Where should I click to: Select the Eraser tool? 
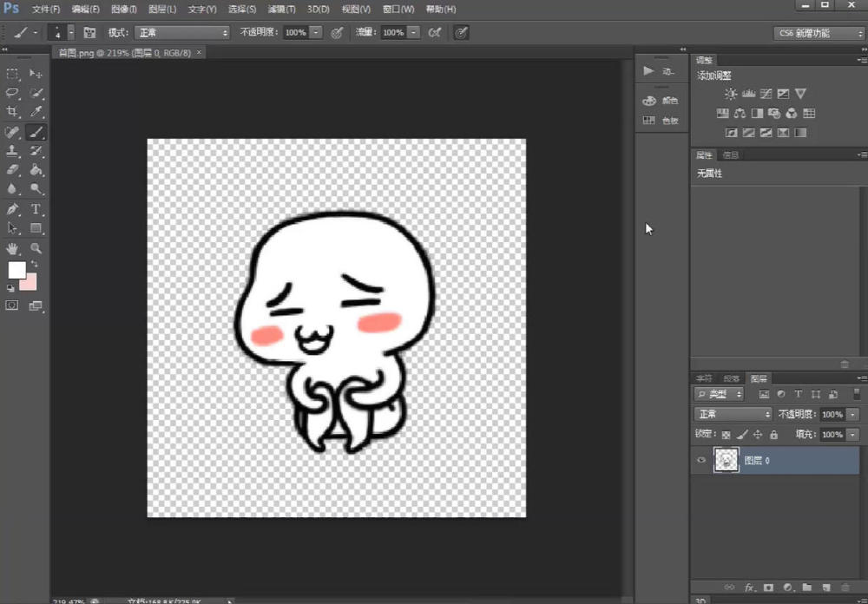(x=12, y=169)
